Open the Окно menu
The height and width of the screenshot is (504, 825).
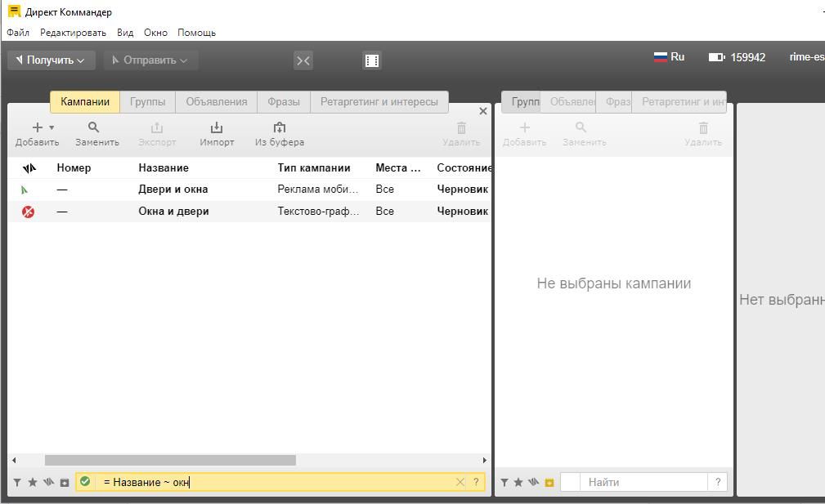pos(155,33)
